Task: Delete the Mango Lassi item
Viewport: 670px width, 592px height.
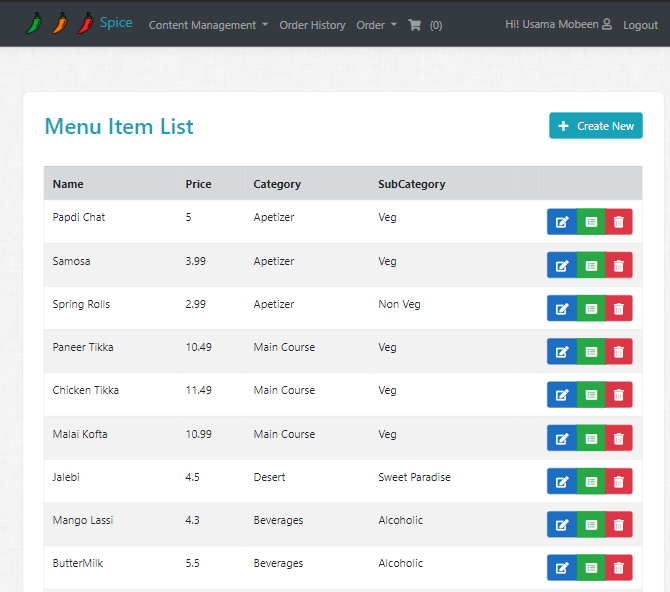Action: (x=619, y=525)
